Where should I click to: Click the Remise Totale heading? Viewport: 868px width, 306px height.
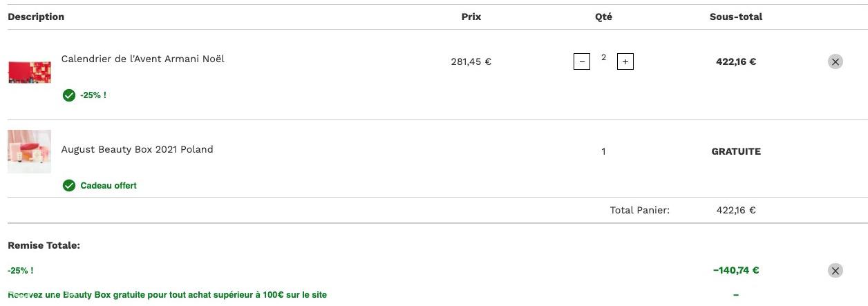pyautogui.click(x=44, y=245)
